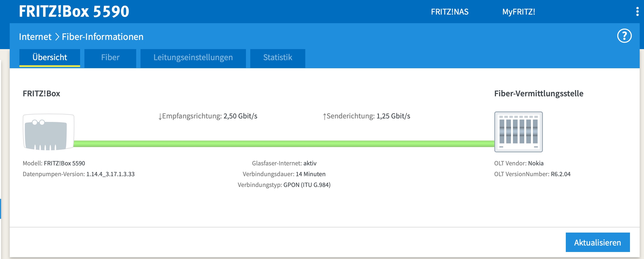The height and width of the screenshot is (259, 644).
Task: Click the breadcrumb chevron after Internet
Action: [57, 37]
